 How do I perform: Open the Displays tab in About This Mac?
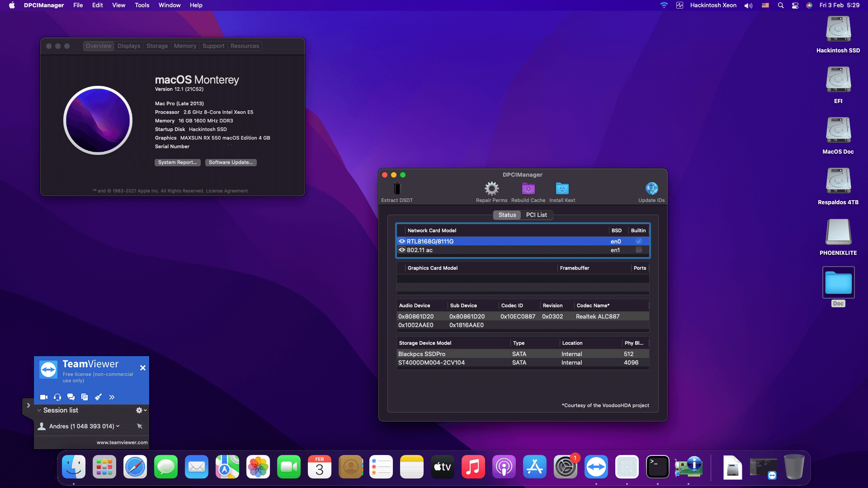129,46
